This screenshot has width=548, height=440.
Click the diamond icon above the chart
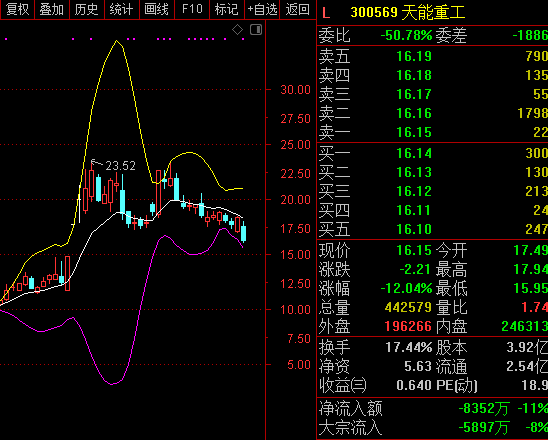238,30
